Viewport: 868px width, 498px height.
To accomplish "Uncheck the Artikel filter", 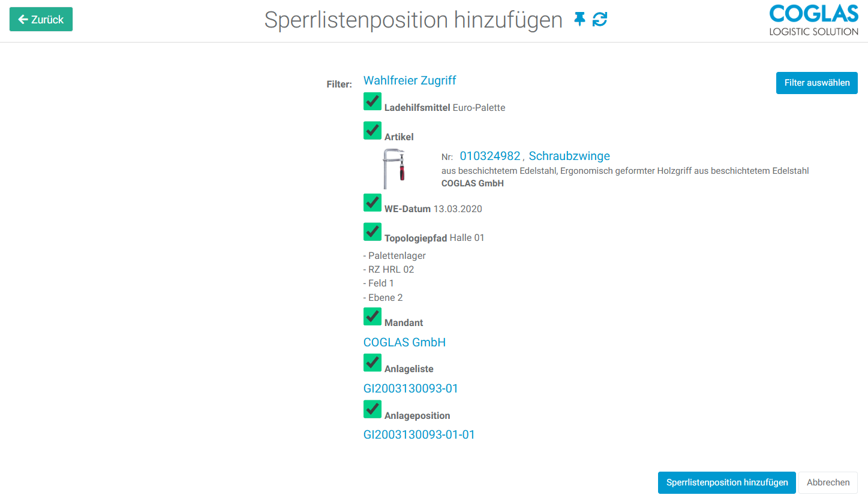I will (x=372, y=131).
